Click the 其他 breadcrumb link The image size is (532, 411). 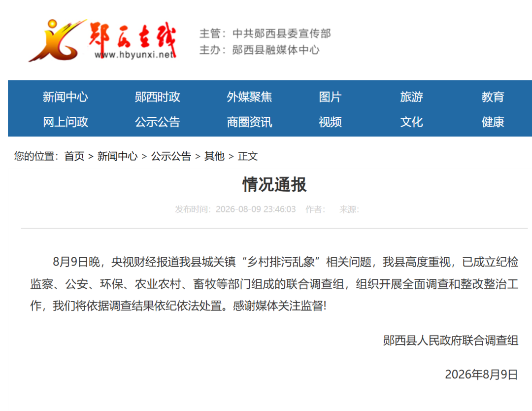[x=214, y=156]
